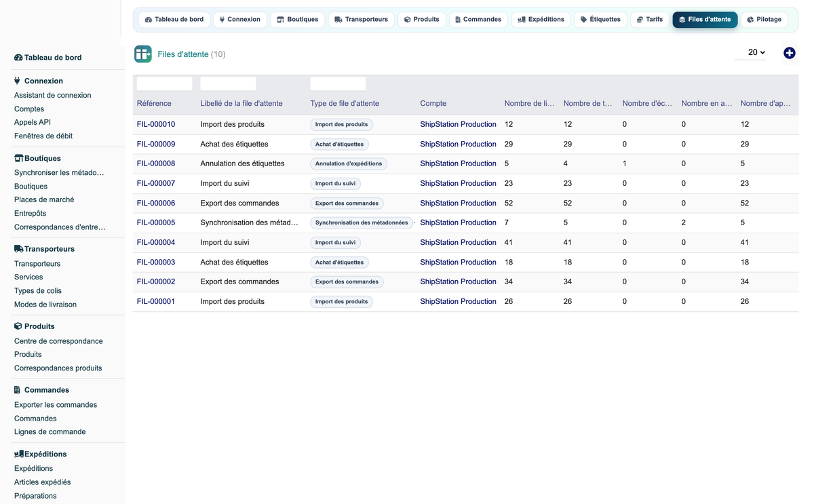This screenshot has width=814, height=504.
Task: Click the Référence filter input field
Action: (164, 83)
